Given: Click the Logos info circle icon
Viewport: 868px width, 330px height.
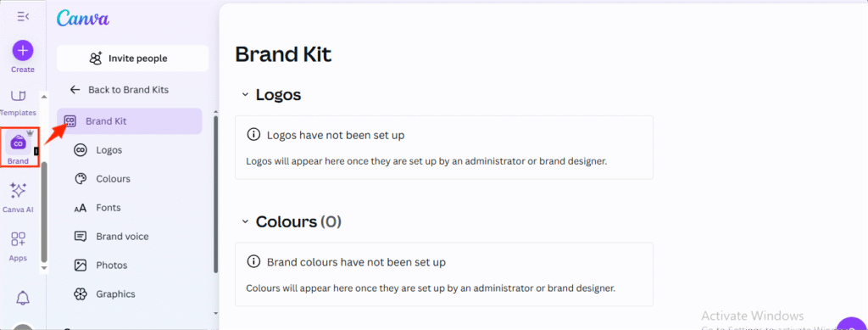Looking at the screenshot, I should (x=253, y=135).
